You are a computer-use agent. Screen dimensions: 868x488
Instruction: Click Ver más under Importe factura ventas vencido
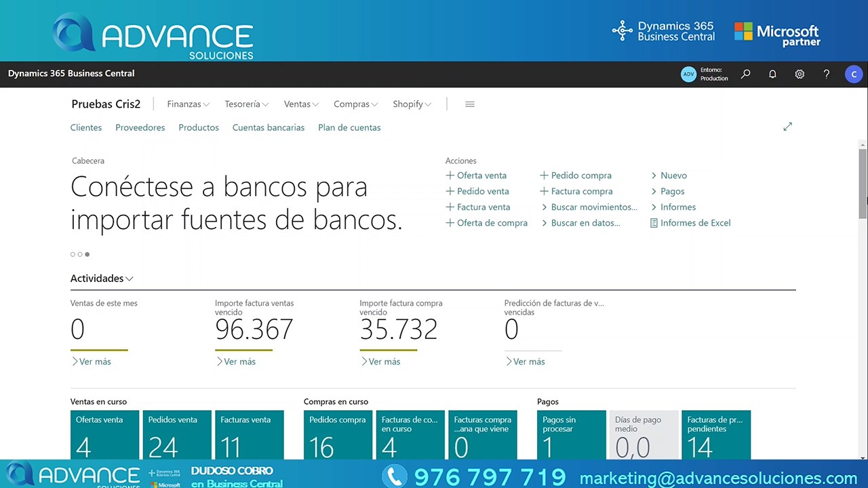pyautogui.click(x=235, y=362)
